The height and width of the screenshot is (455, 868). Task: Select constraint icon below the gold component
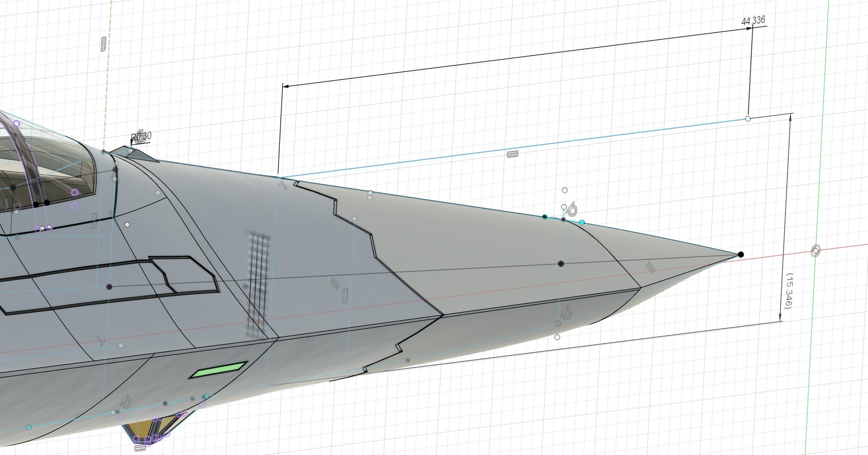click(140, 448)
